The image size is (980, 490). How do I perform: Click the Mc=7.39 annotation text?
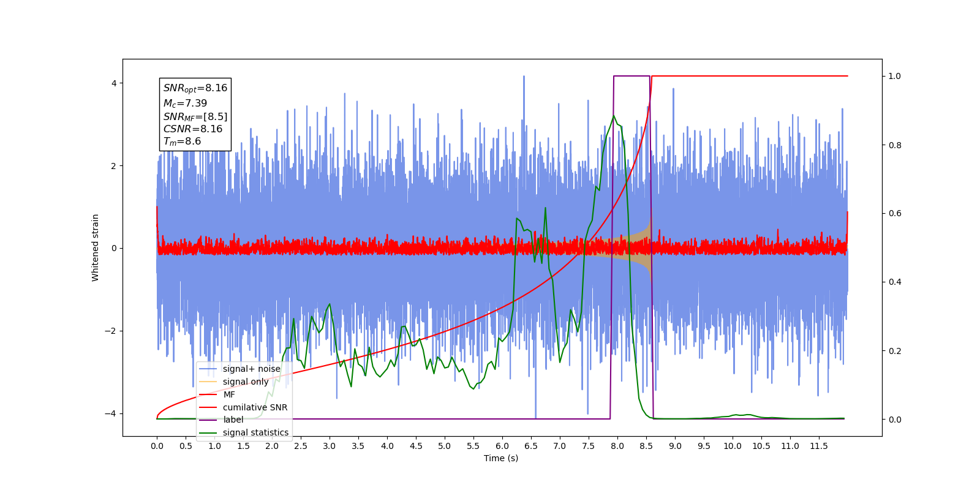coord(185,104)
